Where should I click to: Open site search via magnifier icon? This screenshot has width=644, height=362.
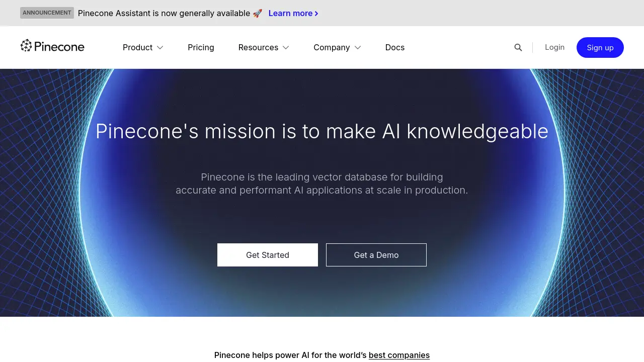518,47
